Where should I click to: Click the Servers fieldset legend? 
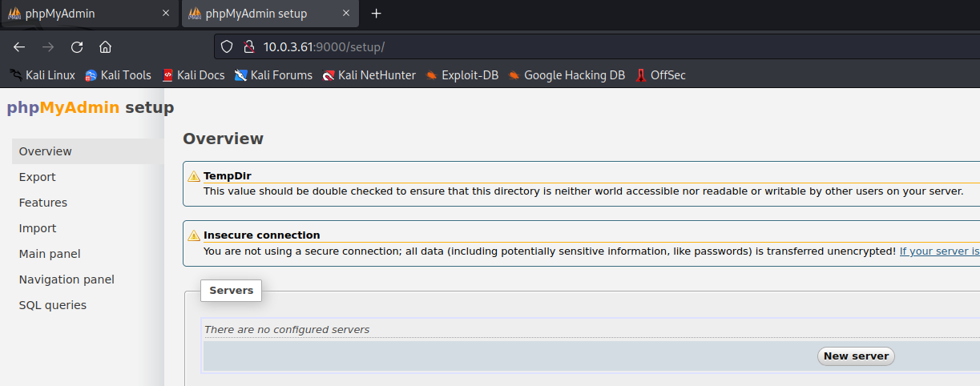coord(232,291)
